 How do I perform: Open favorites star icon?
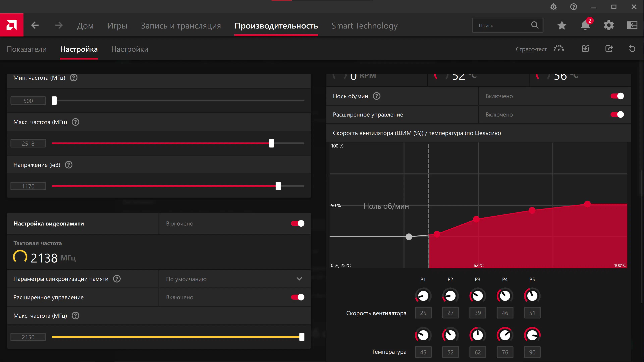(562, 25)
